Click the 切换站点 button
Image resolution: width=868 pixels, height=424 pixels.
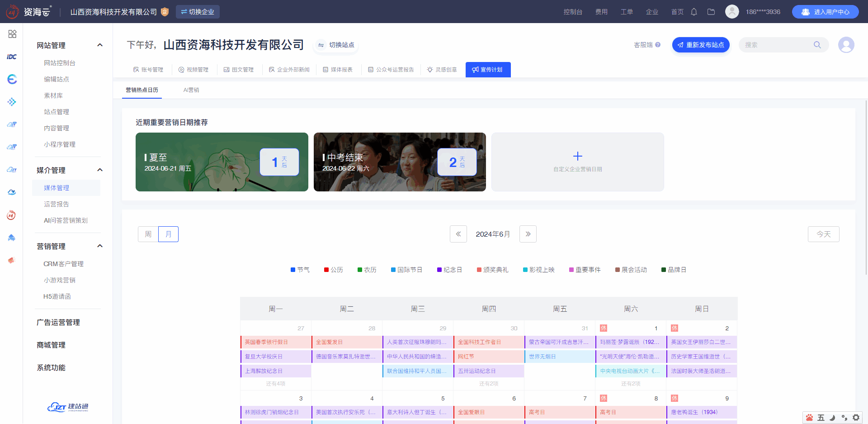pos(336,45)
